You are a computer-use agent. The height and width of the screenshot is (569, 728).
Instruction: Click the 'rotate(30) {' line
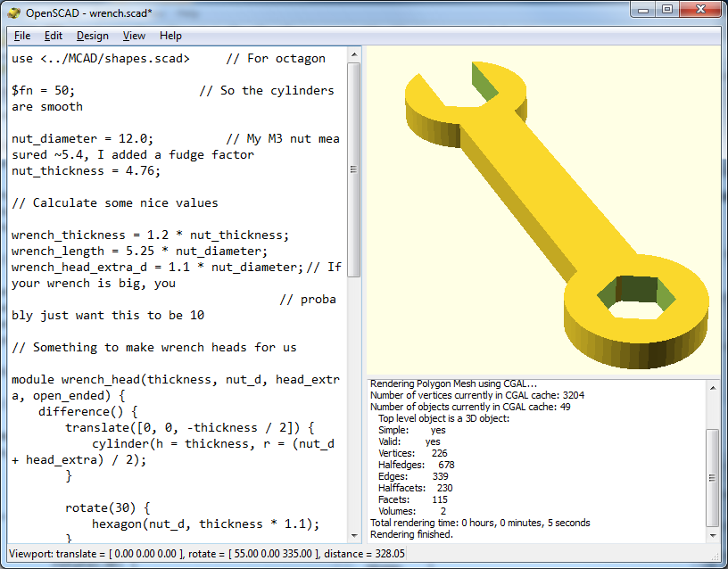(x=108, y=507)
